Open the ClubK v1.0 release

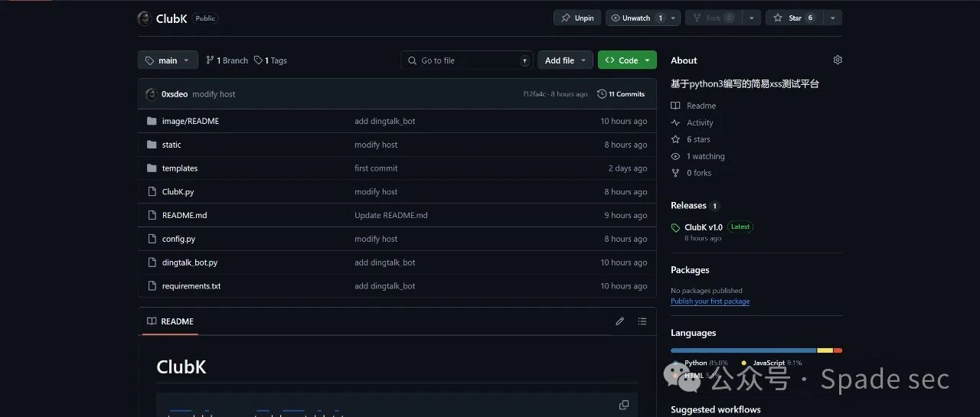tap(704, 227)
